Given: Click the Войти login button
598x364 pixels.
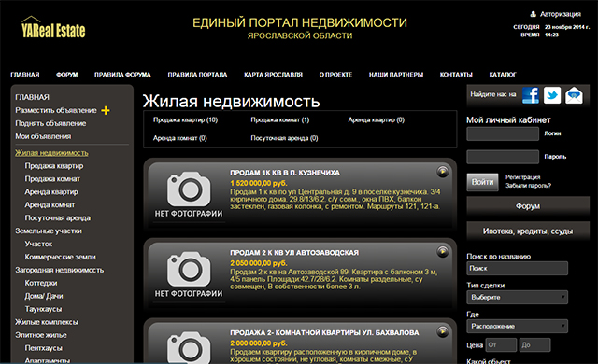Looking at the screenshot, I should tap(482, 182).
